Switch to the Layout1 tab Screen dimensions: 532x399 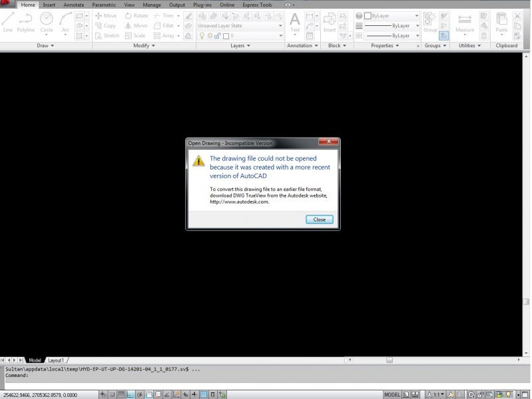click(56, 360)
